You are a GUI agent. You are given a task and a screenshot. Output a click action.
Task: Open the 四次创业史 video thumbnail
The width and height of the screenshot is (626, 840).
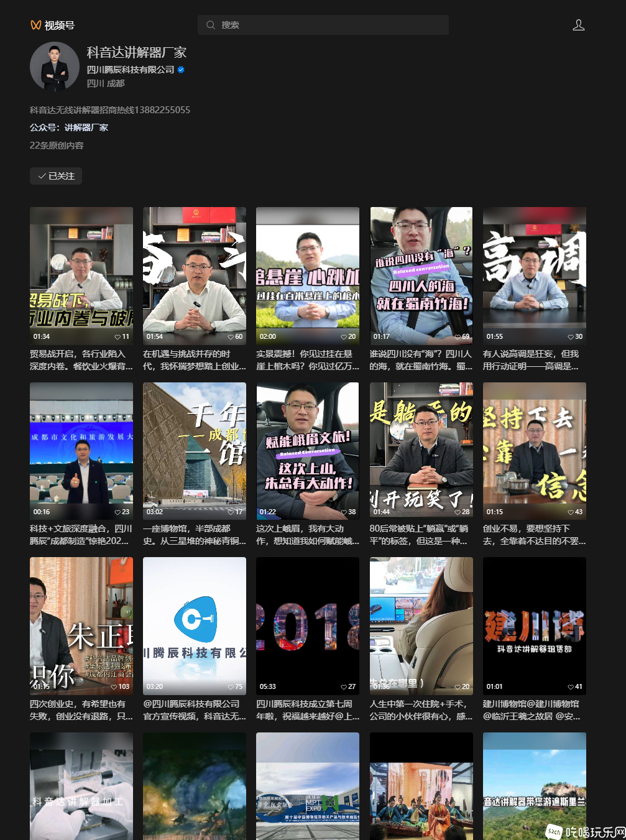81,625
